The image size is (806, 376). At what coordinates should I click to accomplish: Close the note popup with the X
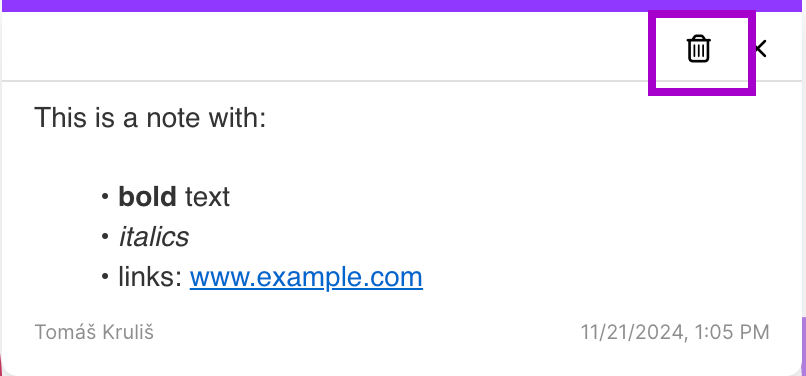click(x=761, y=49)
